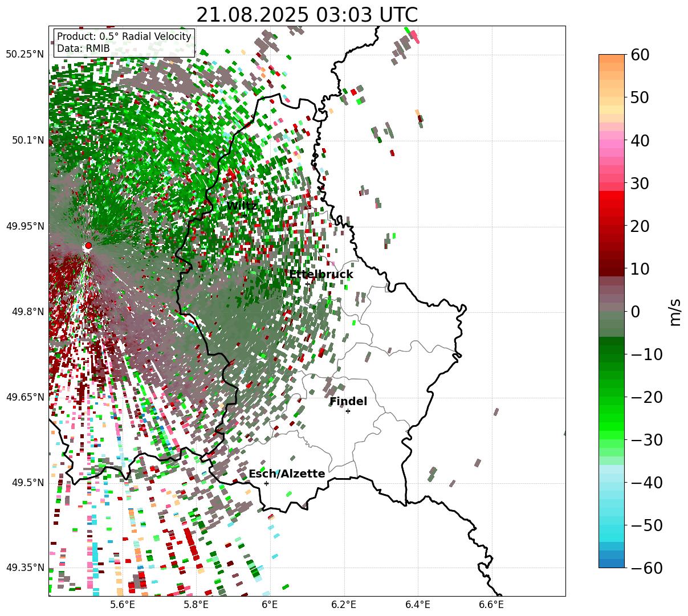Screen dimensions: 688x616
Task: Click the 'Esch/Alzette' city label
Action: [x=287, y=474]
